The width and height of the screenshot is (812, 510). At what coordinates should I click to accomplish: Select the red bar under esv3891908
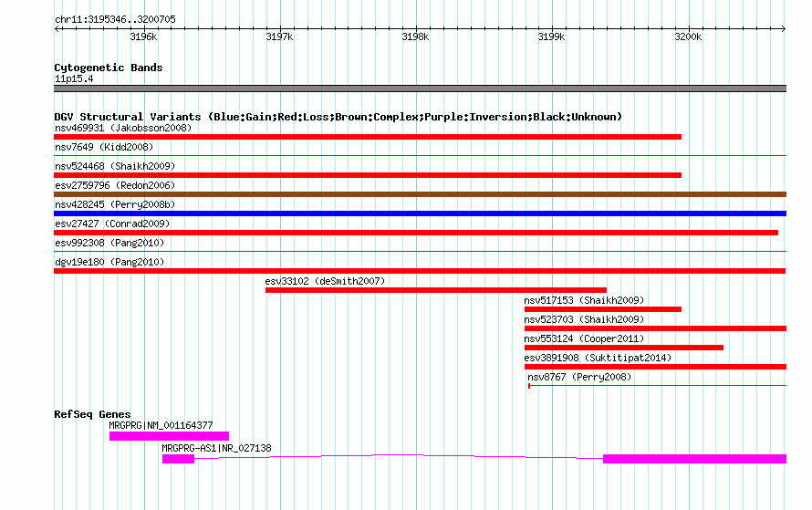[x=656, y=367]
